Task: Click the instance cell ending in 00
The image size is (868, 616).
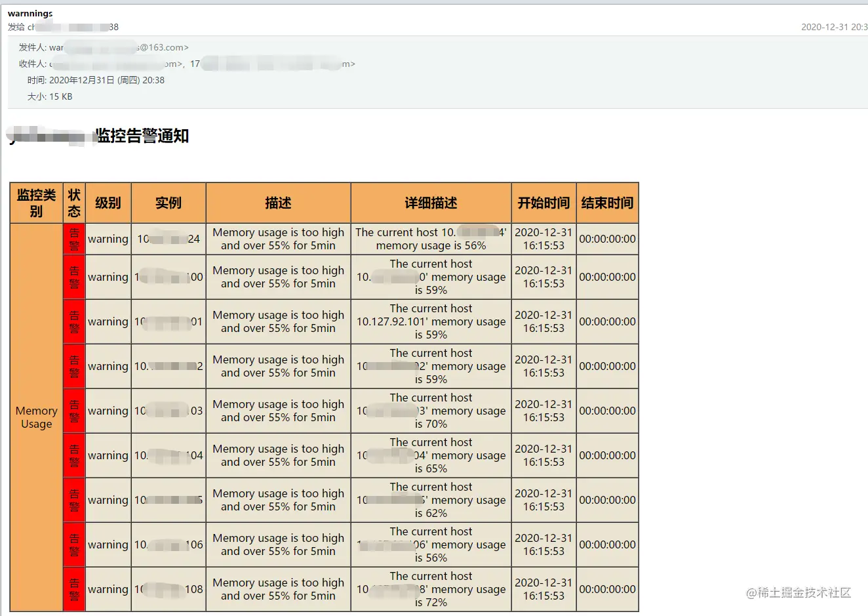Action: pyautogui.click(x=168, y=277)
